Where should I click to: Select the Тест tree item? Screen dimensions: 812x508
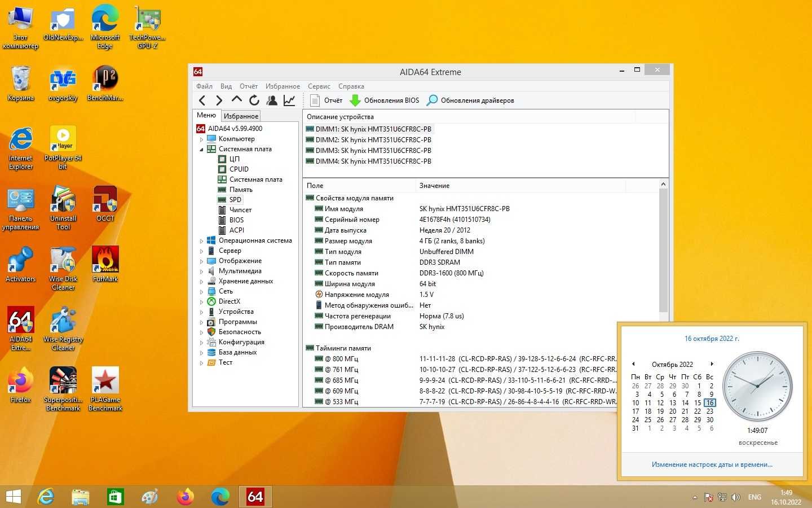(x=226, y=362)
